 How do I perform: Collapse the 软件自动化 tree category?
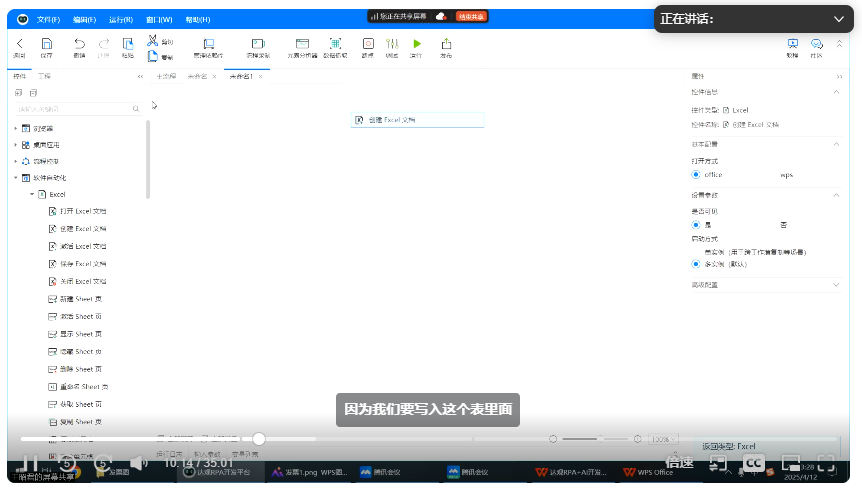pos(16,177)
